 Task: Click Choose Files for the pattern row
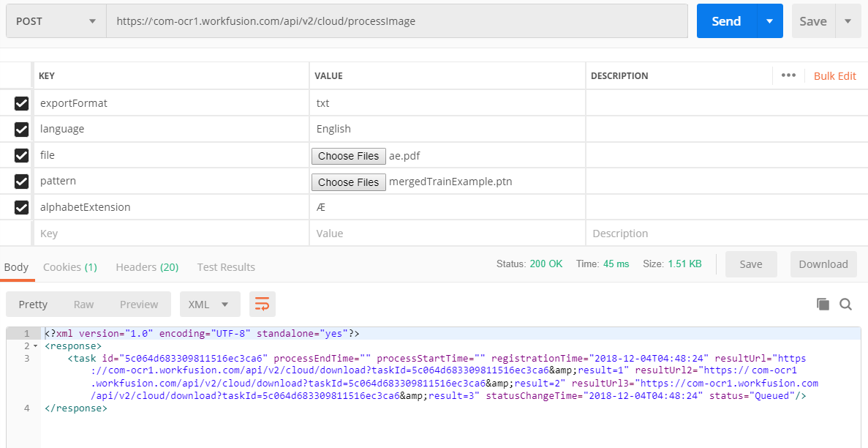pos(349,182)
